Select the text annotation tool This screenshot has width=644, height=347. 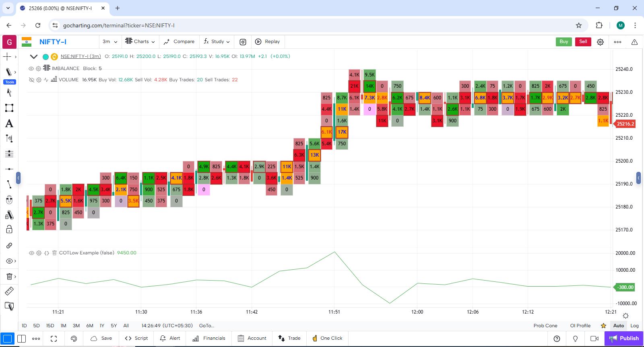[9, 124]
